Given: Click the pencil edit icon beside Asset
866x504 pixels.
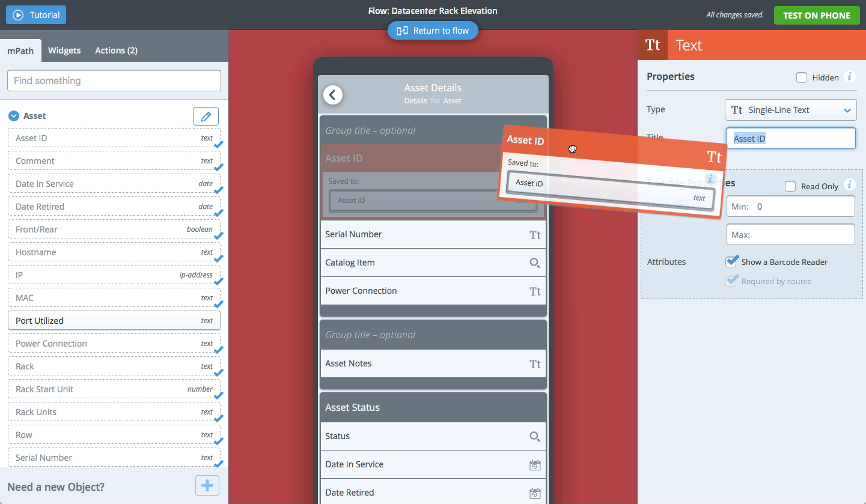Looking at the screenshot, I should (206, 116).
